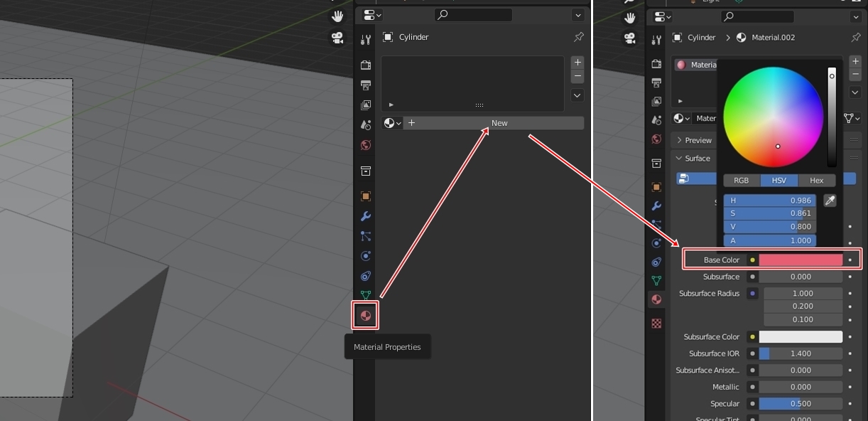Open Material Properties tab in left panel
Image resolution: width=868 pixels, height=421 pixels.
coord(366,315)
